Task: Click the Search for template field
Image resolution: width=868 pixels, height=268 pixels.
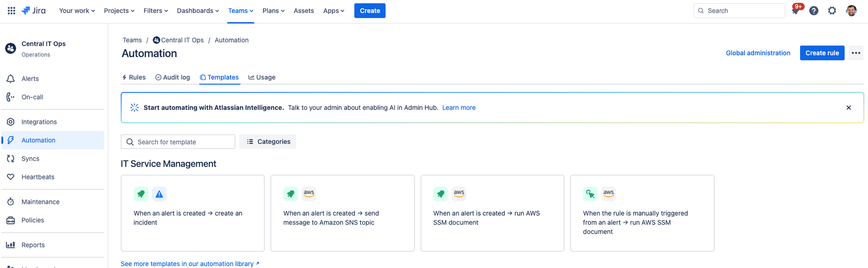Action: [x=178, y=141]
